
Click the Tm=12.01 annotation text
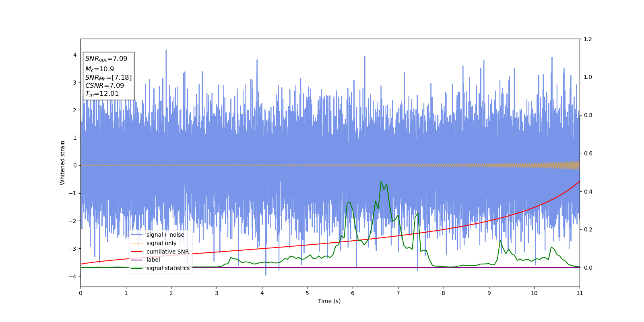click(x=102, y=94)
